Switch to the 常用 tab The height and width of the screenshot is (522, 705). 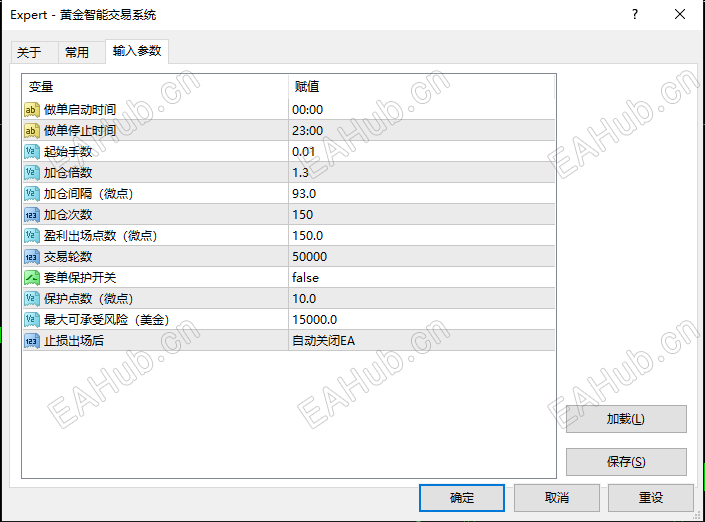click(81, 53)
